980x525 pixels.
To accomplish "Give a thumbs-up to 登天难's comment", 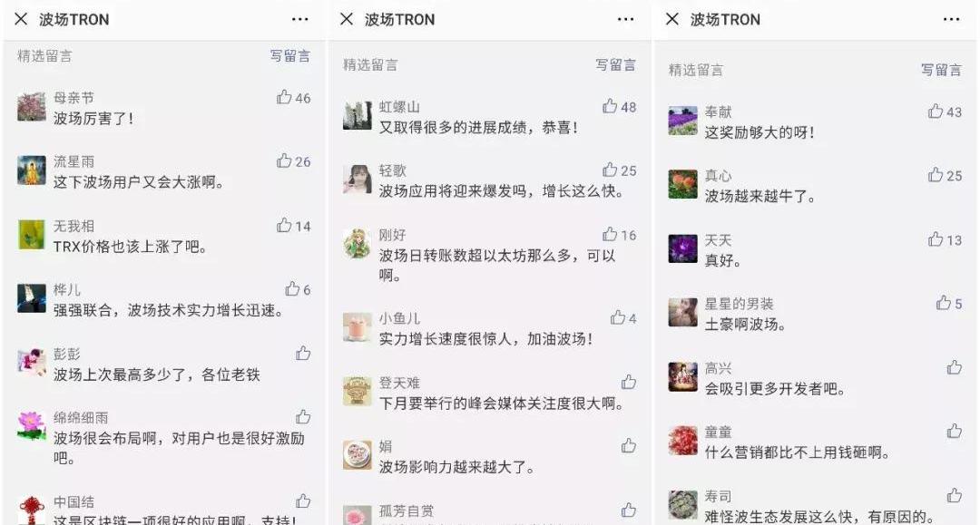I will point(629,382).
